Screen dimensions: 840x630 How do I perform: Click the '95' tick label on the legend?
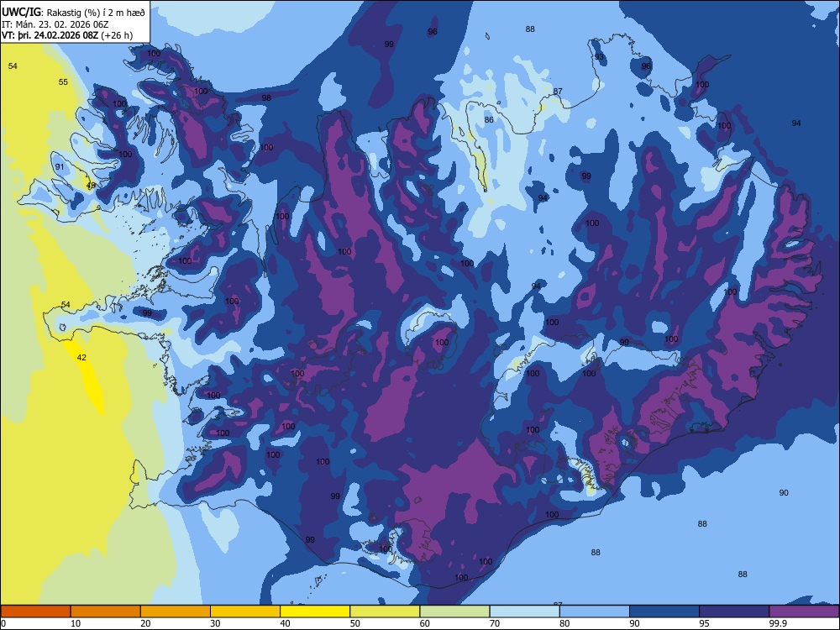coord(705,623)
